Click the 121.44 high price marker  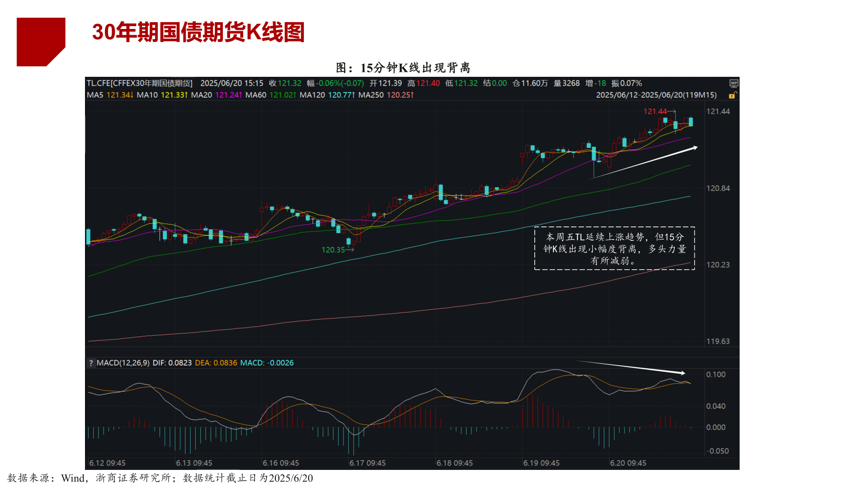655,111
